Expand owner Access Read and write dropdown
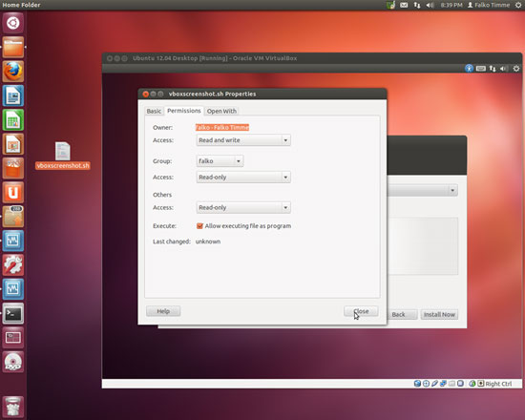The image size is (525, 420). (x=243, y=140)
